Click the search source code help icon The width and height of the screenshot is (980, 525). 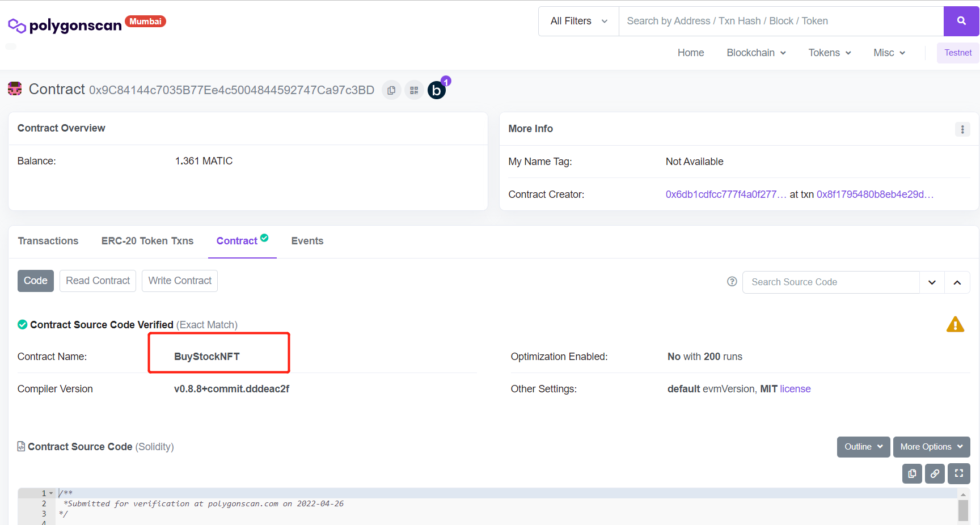pyautogui.click(x=732, y=282)
